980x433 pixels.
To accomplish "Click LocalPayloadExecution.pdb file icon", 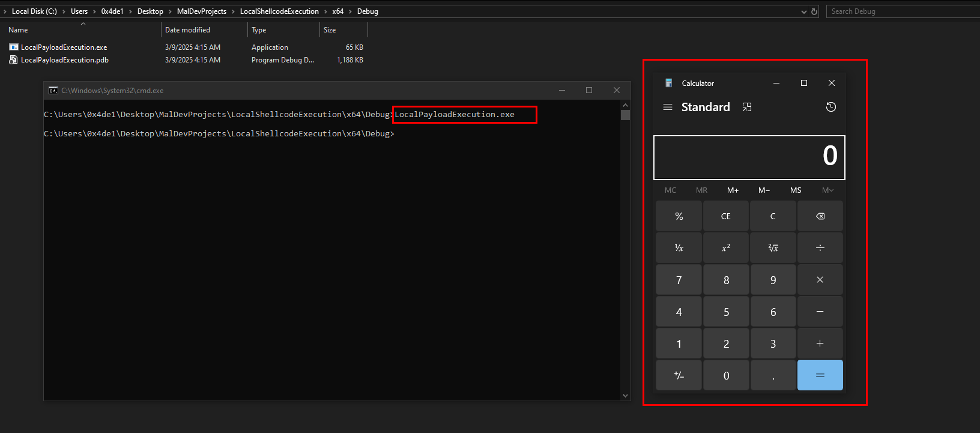I will pos(13,60).
